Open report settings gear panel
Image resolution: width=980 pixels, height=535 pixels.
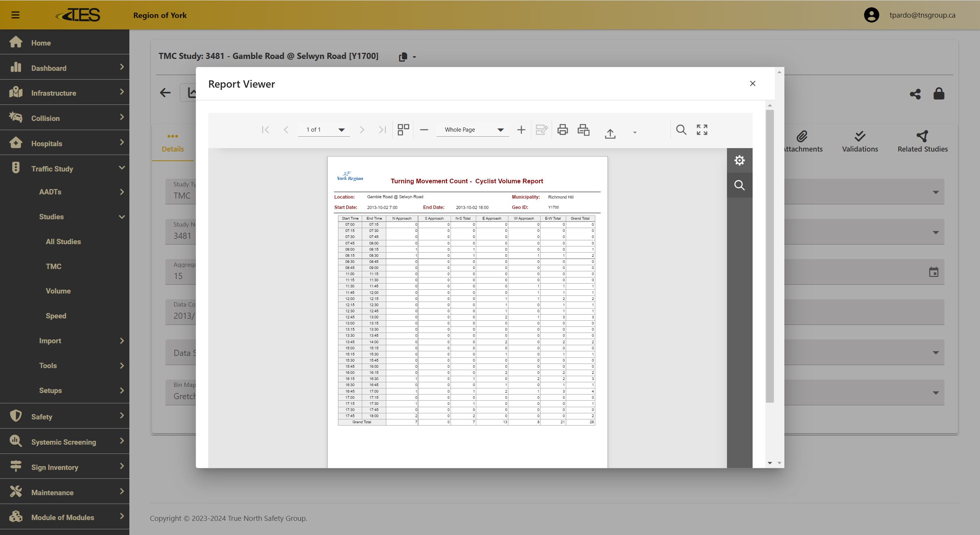(x=739, y=160)
